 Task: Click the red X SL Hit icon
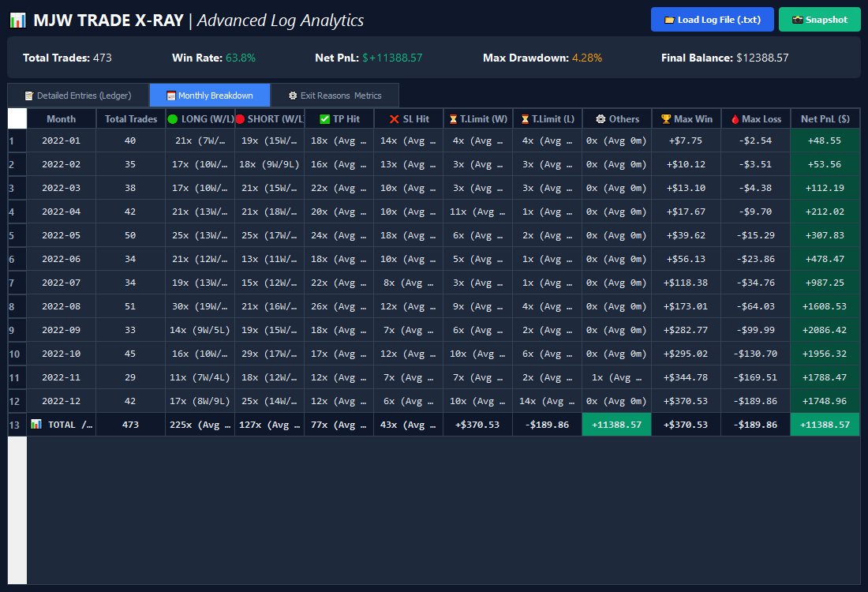click(x=394, y=119)
